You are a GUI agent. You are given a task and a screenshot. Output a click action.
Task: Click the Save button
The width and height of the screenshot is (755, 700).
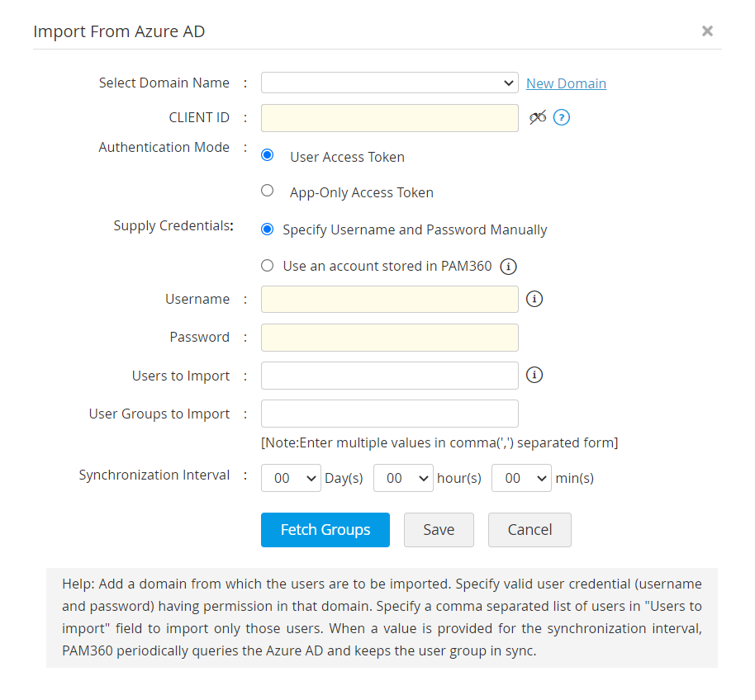coord(439,530)
